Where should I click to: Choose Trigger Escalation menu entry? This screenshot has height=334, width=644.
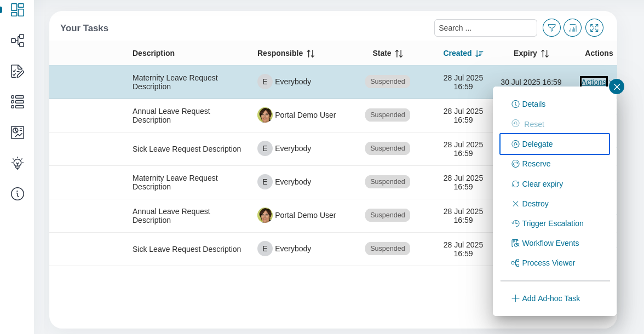coord(552,223)
